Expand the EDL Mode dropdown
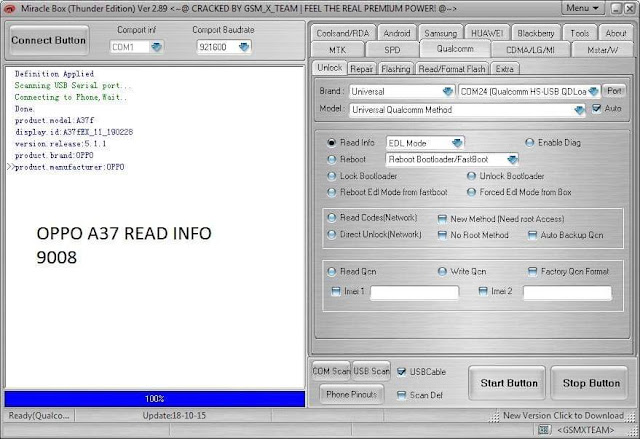The height and width of the screenshot is (439, 640). point(457,143)
